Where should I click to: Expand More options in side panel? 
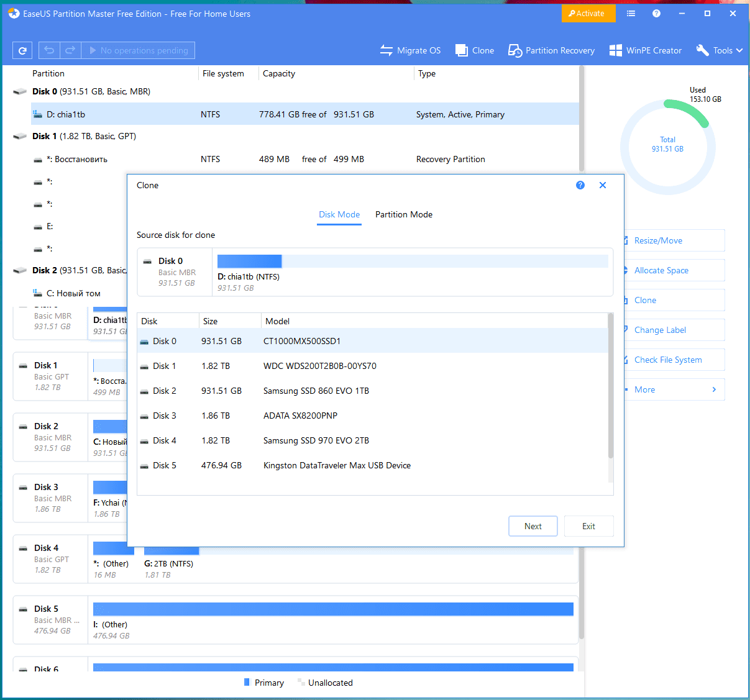pyautogui.click(x=674, y=389)
